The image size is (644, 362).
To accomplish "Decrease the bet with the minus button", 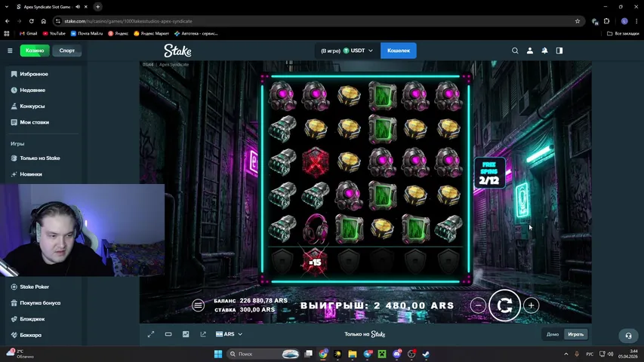I will tap(478, 305).
